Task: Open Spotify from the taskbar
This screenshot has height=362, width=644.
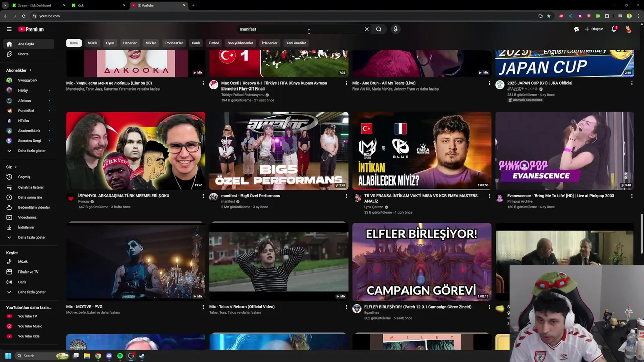Action: tap(120, 356)
